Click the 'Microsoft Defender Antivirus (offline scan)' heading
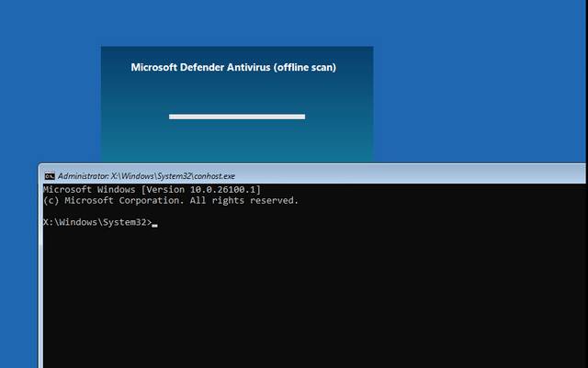 click(x=233, y=68)
